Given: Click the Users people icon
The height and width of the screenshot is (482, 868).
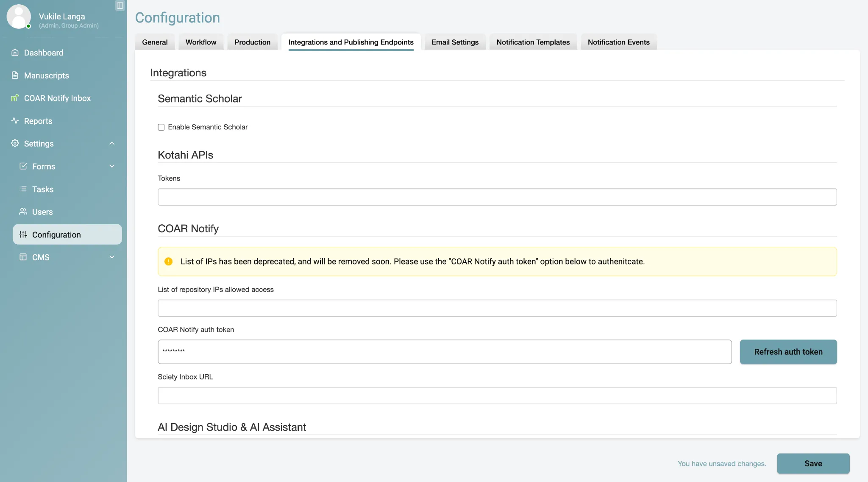Looking at the screenshot, I should pyautogui.click(x=23, y=212).
